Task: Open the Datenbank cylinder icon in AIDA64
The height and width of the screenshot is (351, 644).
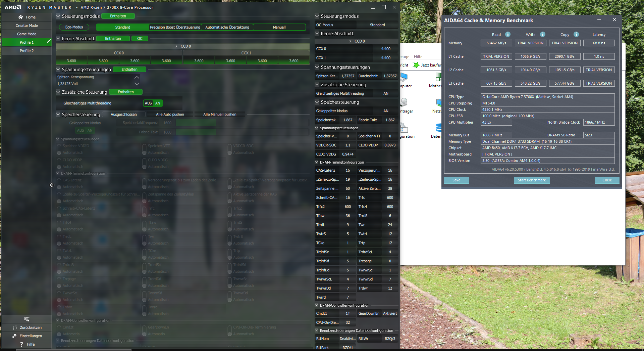Action: click(438, 128)
